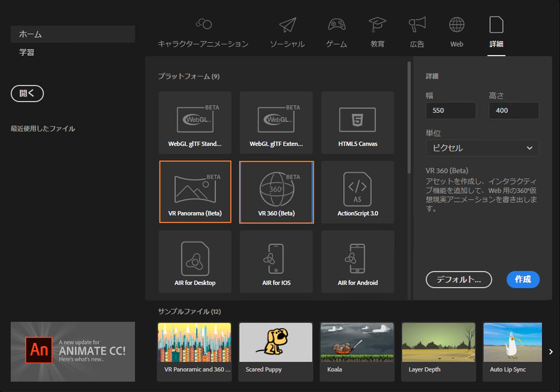The height and width of the screenshot is (392, 560).
Task: Select the Web globe icon
Action: click(457, 24)
